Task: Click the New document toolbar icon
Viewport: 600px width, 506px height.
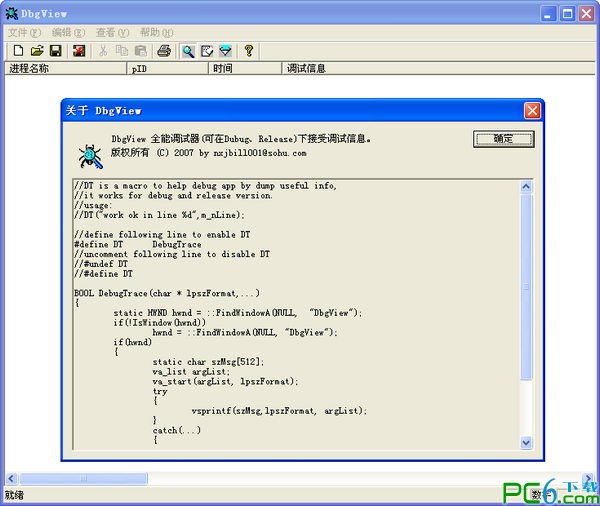Action: click(18, 51)
